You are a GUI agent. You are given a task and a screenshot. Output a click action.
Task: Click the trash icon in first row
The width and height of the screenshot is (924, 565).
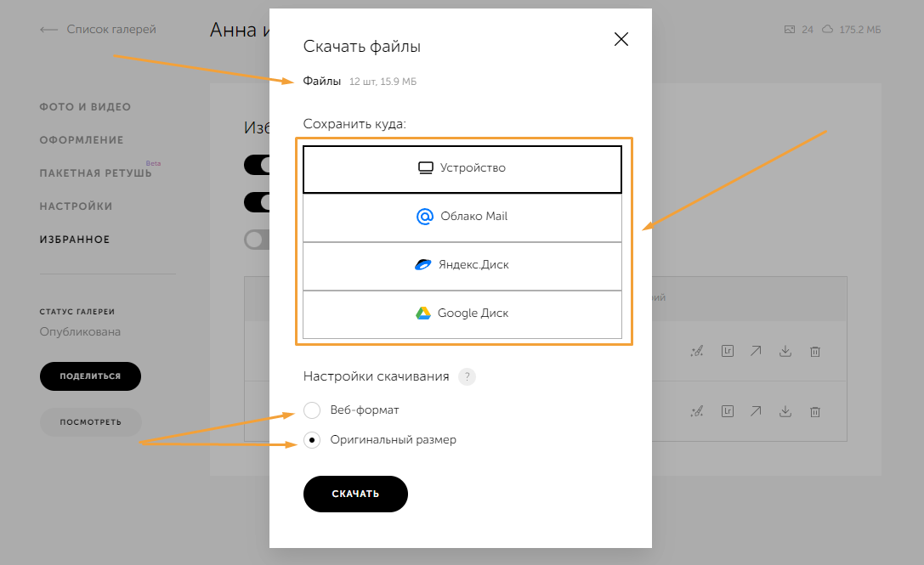pyautogui.click(x=814, y=351)
